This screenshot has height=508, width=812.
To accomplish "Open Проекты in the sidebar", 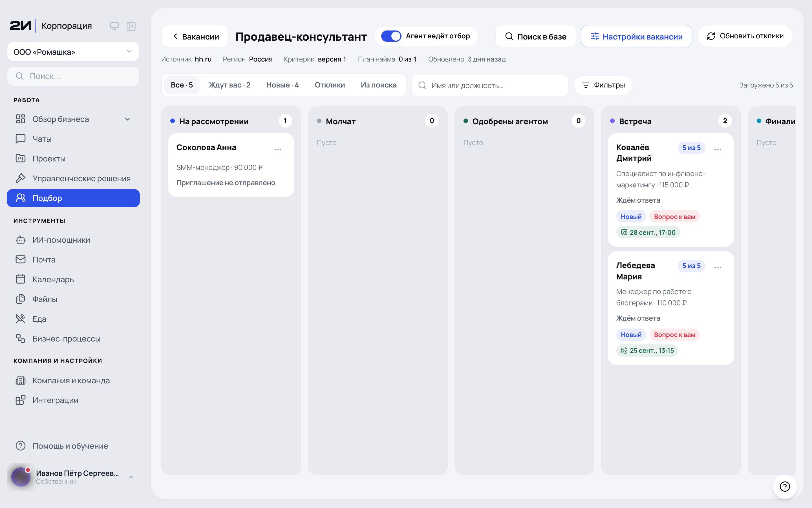I will (x=73, y=159).
